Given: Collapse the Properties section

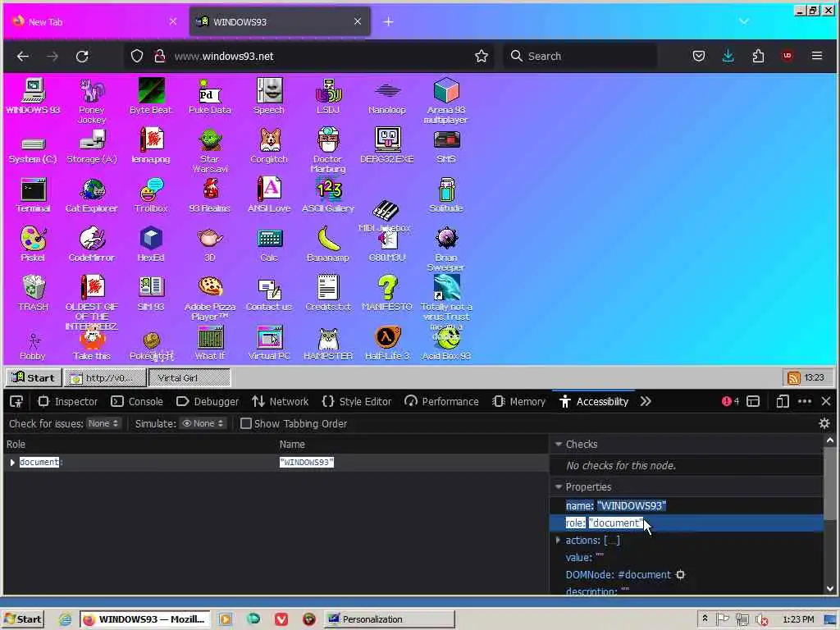Looking at the screenshot, I should tap(558, 487).
